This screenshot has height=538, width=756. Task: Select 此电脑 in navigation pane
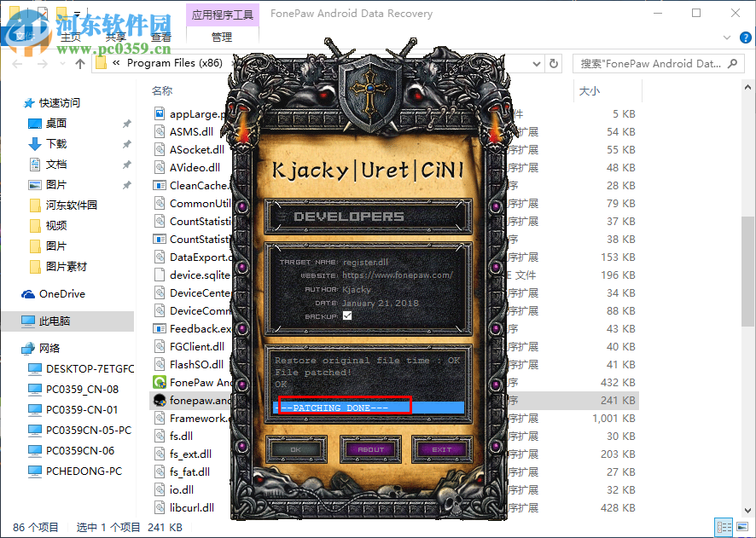point(54,321)
